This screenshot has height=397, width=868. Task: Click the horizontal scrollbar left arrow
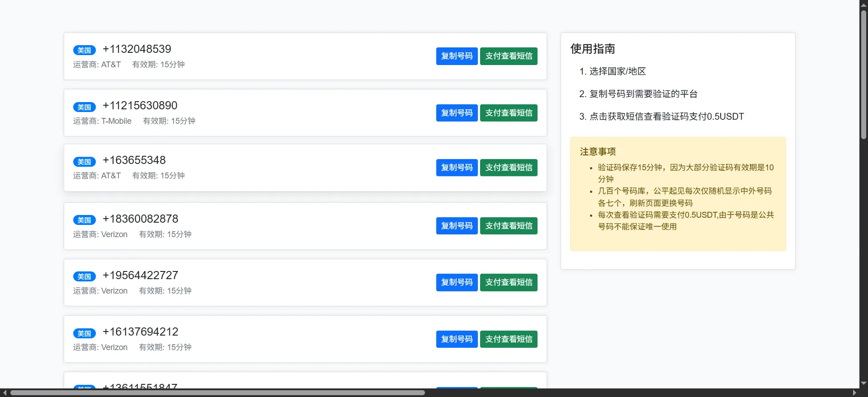[x=5, y=393]
